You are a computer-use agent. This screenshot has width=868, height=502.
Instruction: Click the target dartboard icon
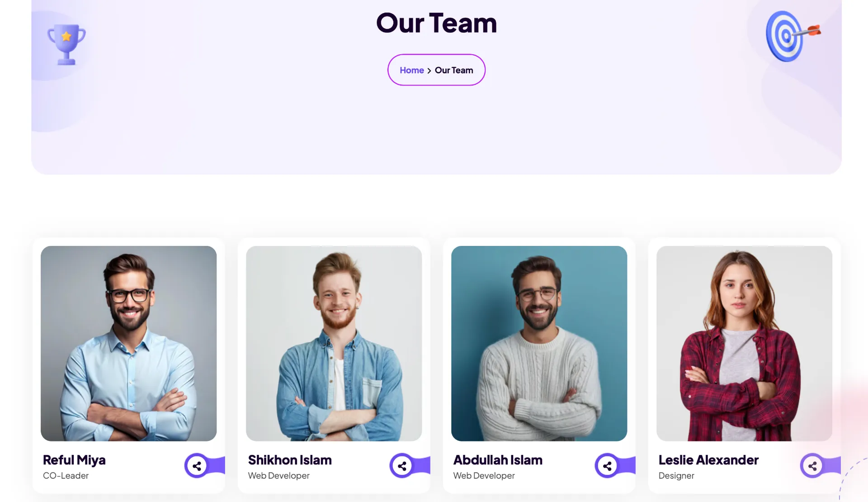[793, 36]
